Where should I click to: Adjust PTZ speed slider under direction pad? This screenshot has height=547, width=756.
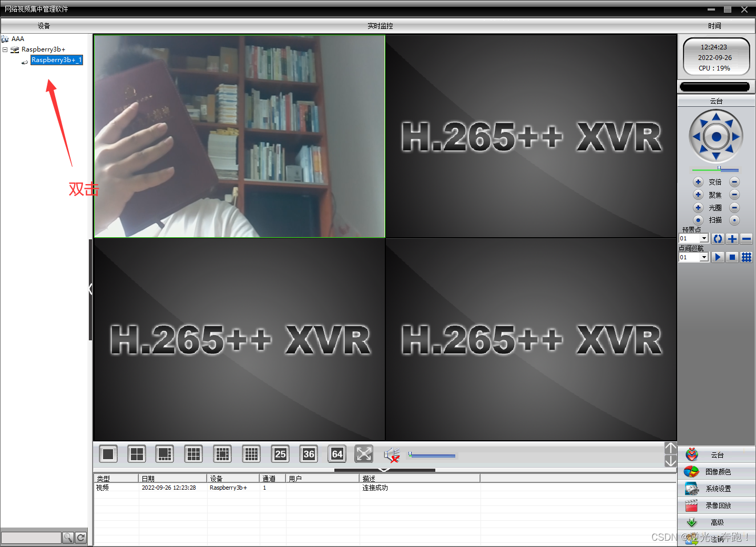point(715,169)
